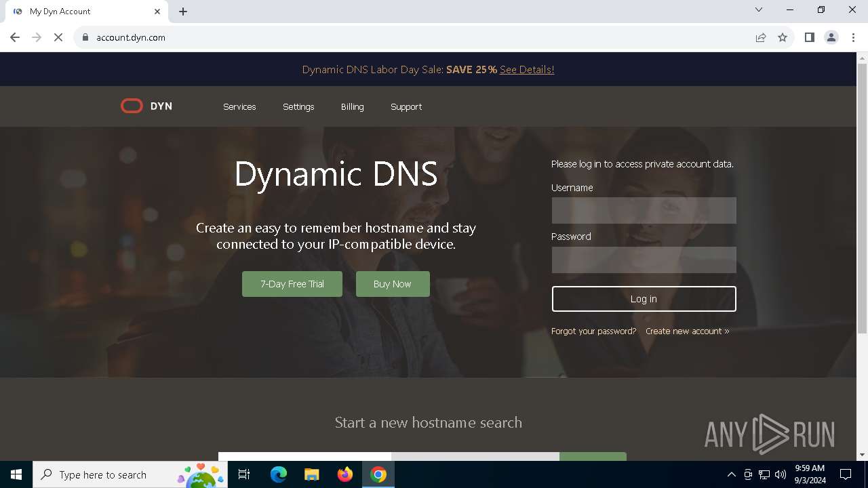Toggle the browser side panel icon

tap(809, 37)
